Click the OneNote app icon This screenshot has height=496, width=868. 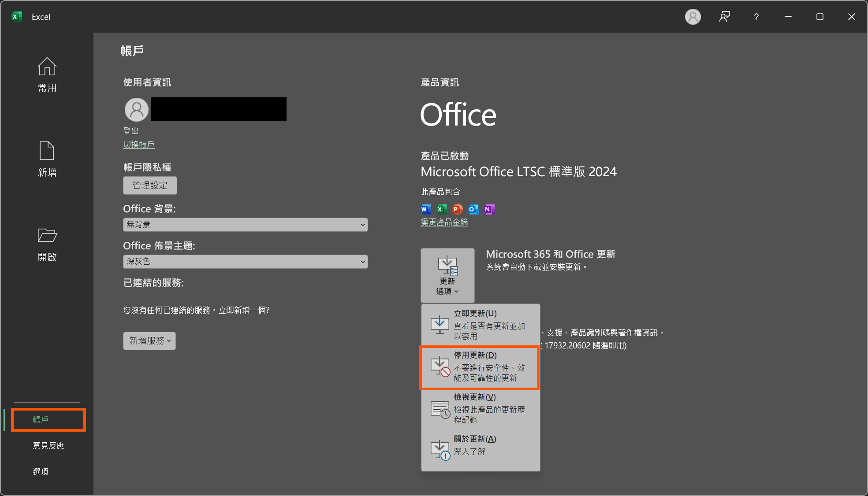coord(489,209)
